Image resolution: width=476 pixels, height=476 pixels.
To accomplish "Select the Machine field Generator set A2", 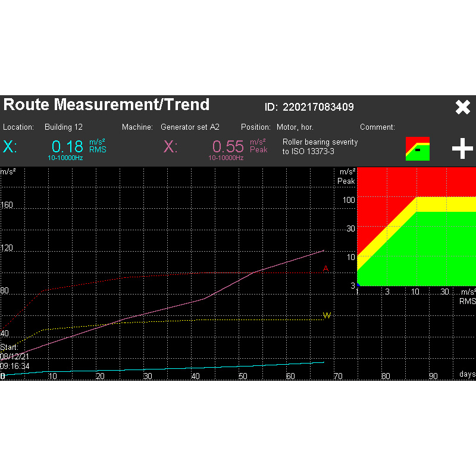I will (190, 127).
